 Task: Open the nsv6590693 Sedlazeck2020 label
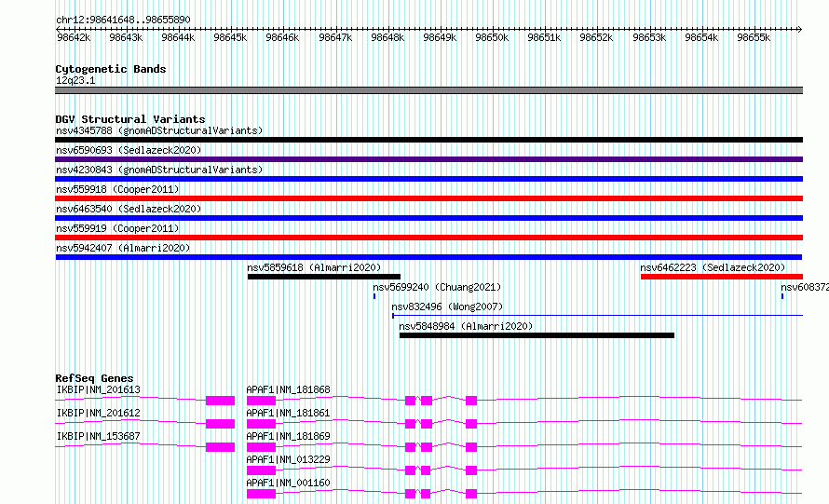[x=129, y=150]
